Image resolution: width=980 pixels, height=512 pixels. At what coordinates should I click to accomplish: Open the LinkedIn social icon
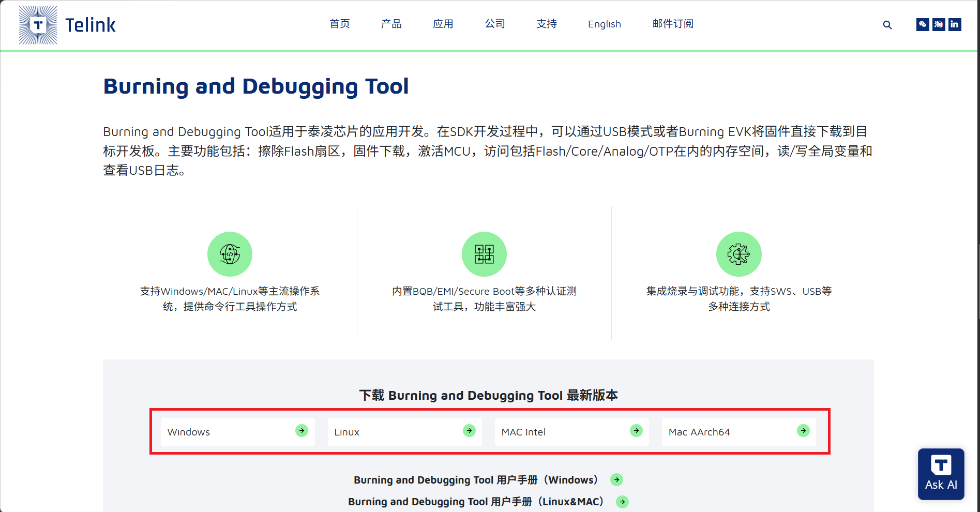[x=955, y=24]
